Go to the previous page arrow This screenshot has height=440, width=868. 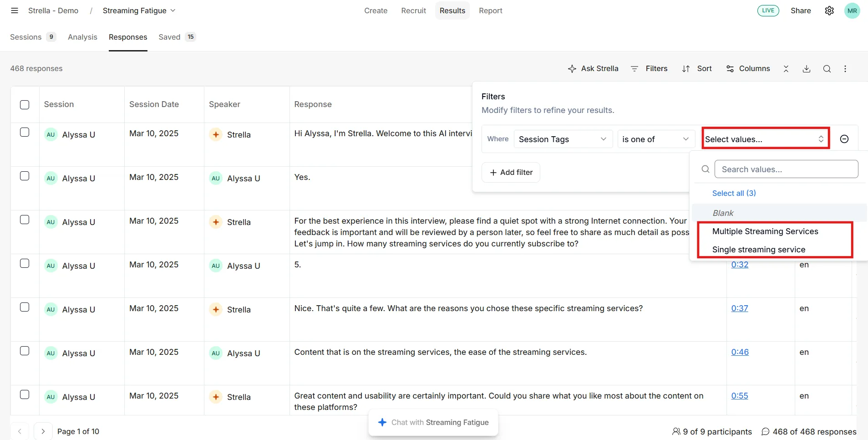pos(20,431)
